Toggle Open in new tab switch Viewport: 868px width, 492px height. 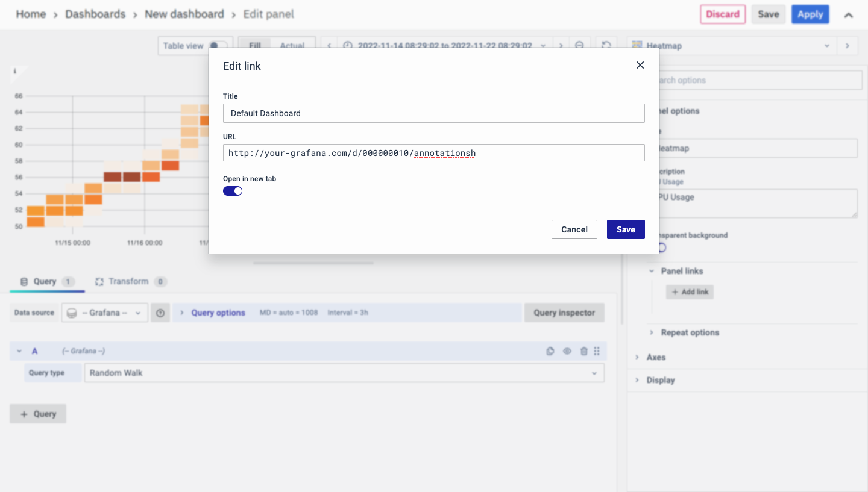233,191
